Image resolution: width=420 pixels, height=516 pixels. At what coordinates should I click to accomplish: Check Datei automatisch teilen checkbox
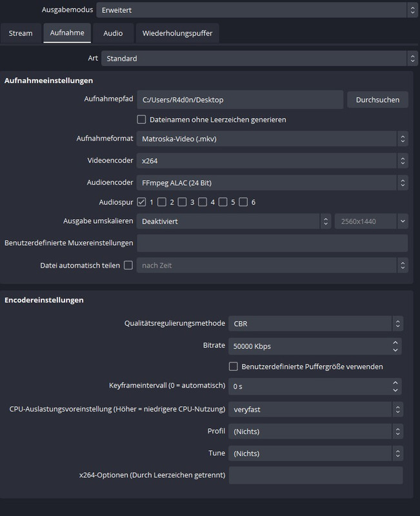pos(128,265)
